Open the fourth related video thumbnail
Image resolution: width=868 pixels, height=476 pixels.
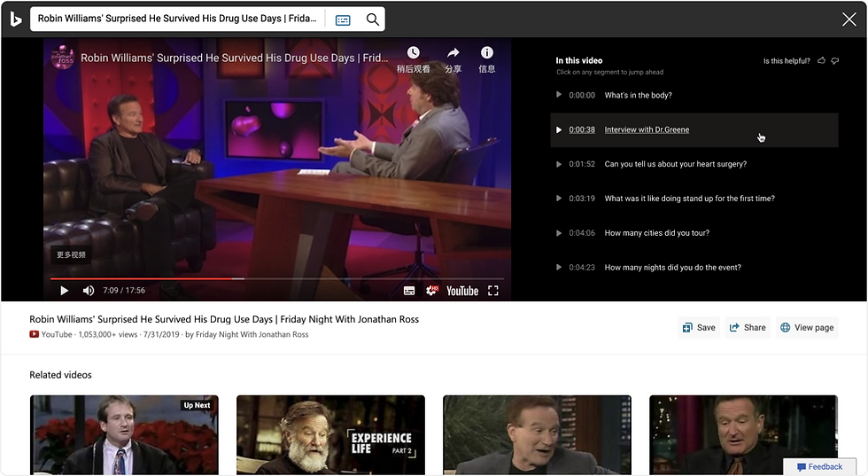pos(743,435)
